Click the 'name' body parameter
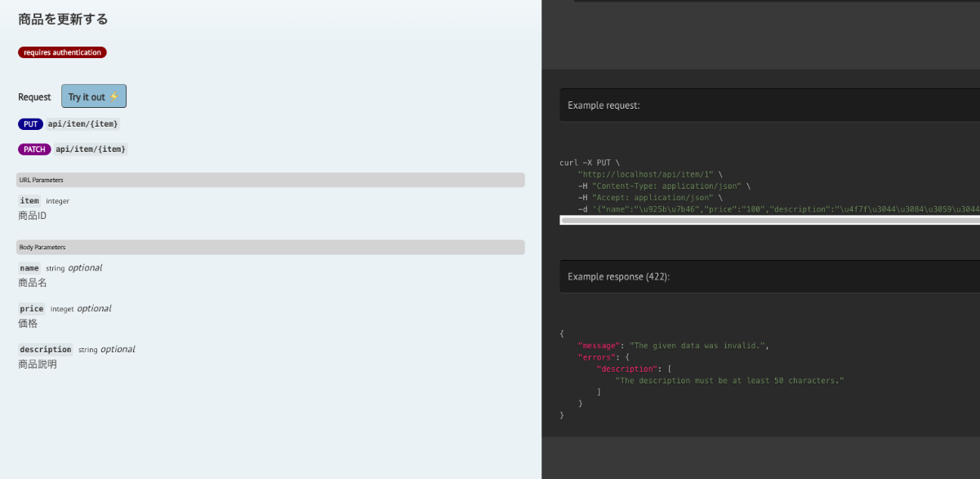980x479 pixels. pyautogui.click(x=29, y=268)
